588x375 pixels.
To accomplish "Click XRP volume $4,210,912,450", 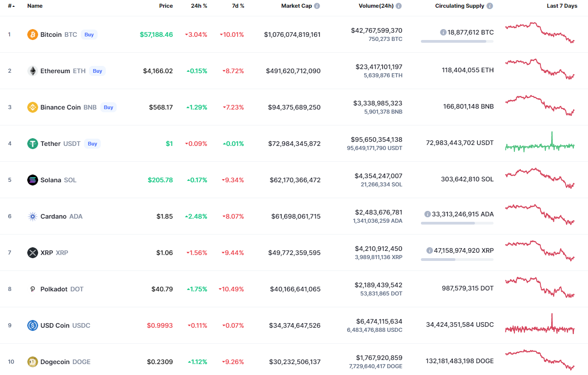I will point(378,249).
